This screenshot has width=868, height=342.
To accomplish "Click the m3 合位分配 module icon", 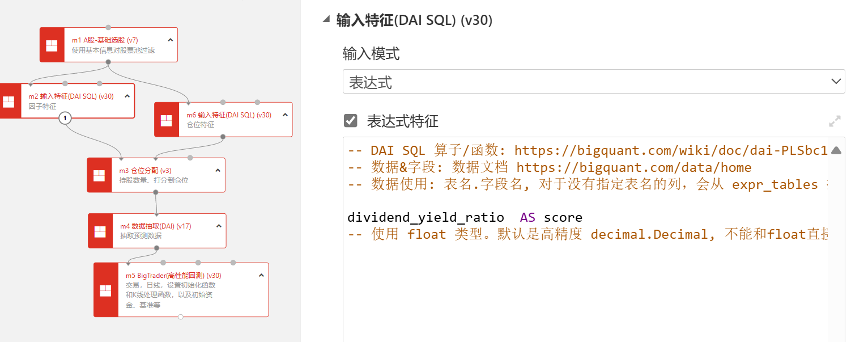I will click(99, 175).
